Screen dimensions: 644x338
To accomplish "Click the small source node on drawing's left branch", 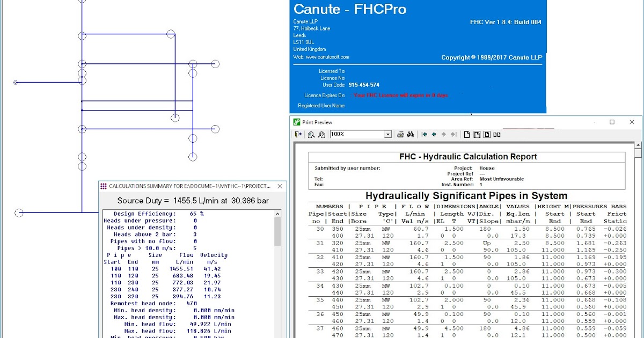I will click(16, 83).
